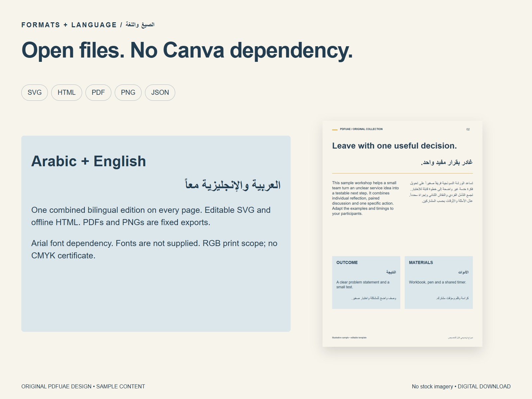Click "A clear problem statement and a small test."

(363, 285)
